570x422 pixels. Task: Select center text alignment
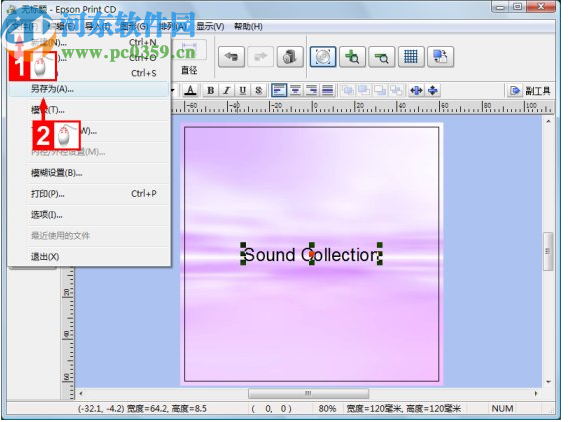pyautogui.click(x=295, y=90)
